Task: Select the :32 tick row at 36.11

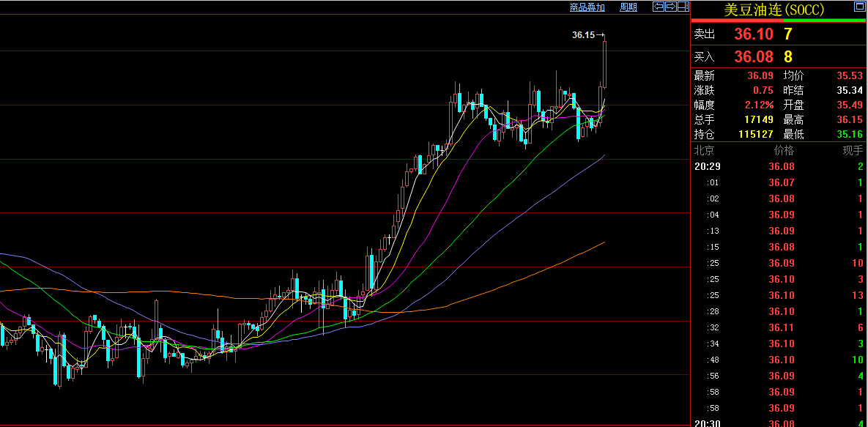Action: [779, 327]
